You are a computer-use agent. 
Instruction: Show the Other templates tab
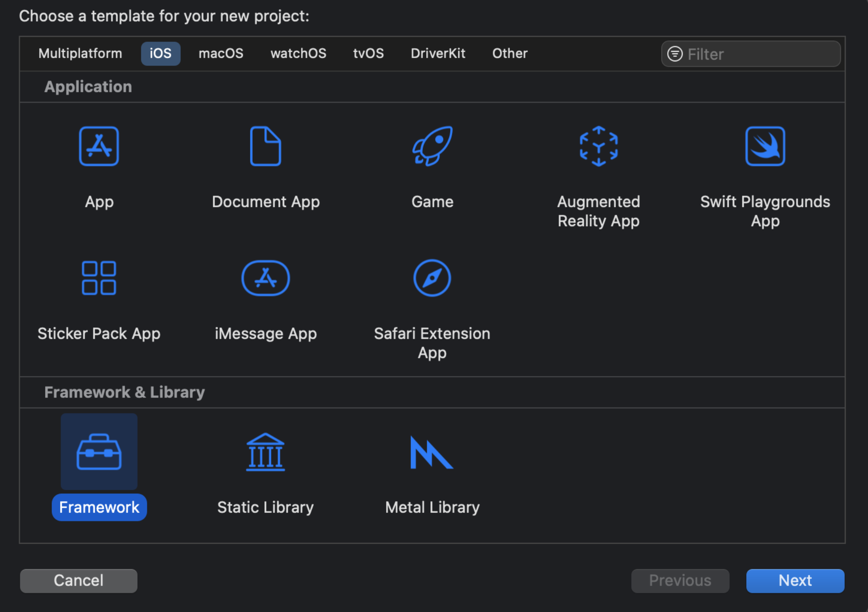(510, 53)
